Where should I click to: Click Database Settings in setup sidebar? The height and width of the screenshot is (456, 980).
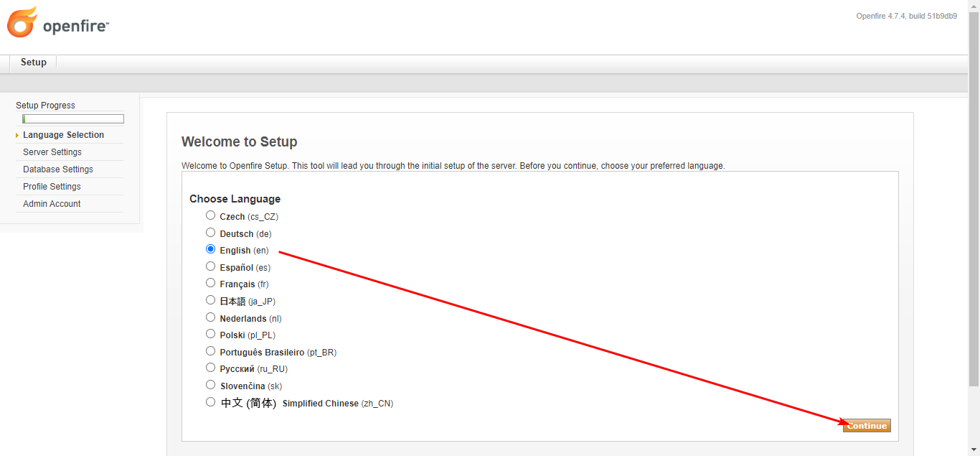point(58,169)
